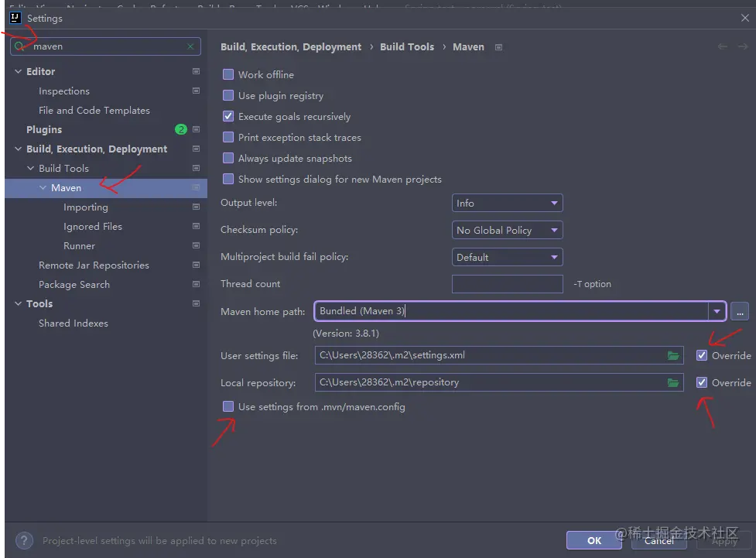This screenshot has height=558, width=756.
Task: Click project-level icon beside Inspections
Action: (197, 91)
